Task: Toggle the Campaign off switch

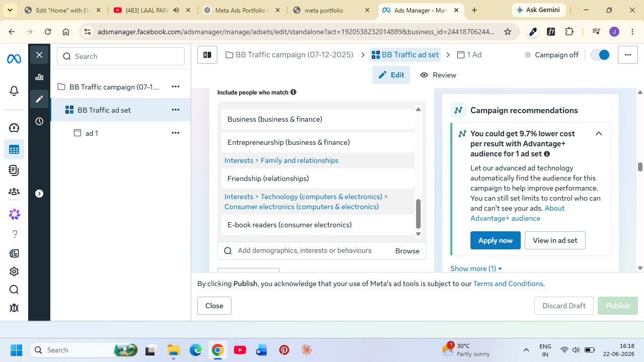Action: coord(600,55)
